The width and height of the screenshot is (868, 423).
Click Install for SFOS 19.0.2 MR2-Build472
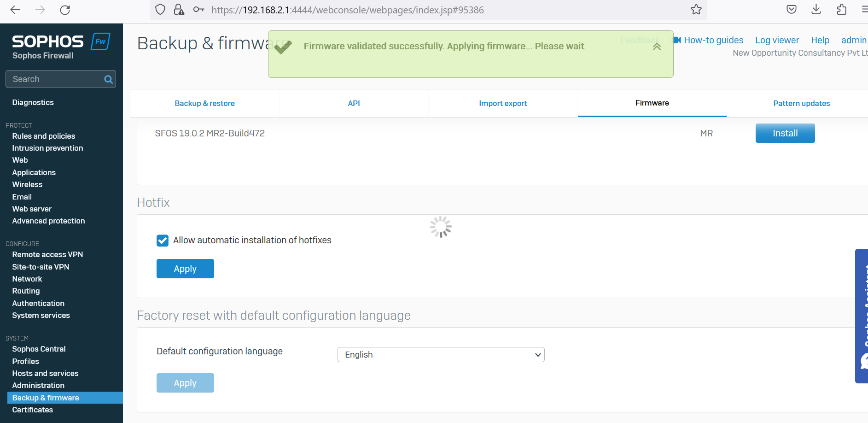[785, 133]
